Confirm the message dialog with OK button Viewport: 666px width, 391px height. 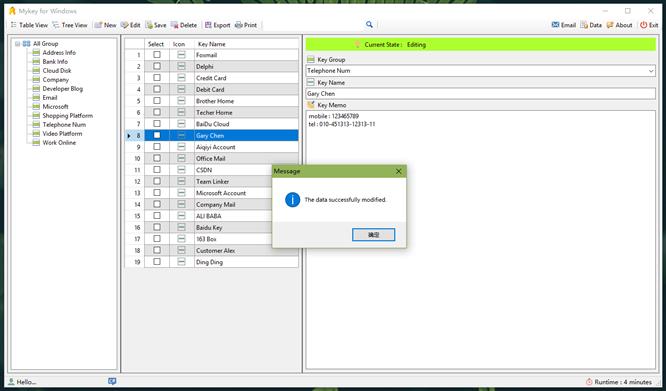click(x=373, y=235)
